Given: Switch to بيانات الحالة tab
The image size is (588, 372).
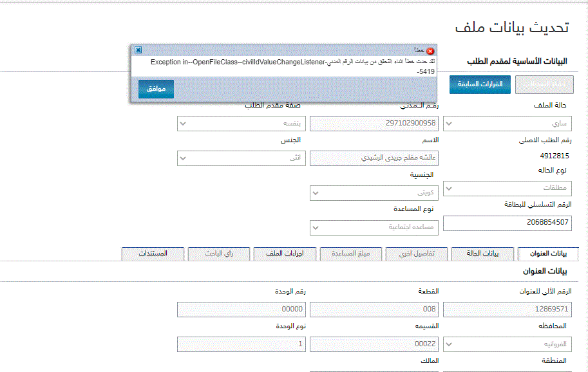Looking at the screenshot, I should pos(482,254).
